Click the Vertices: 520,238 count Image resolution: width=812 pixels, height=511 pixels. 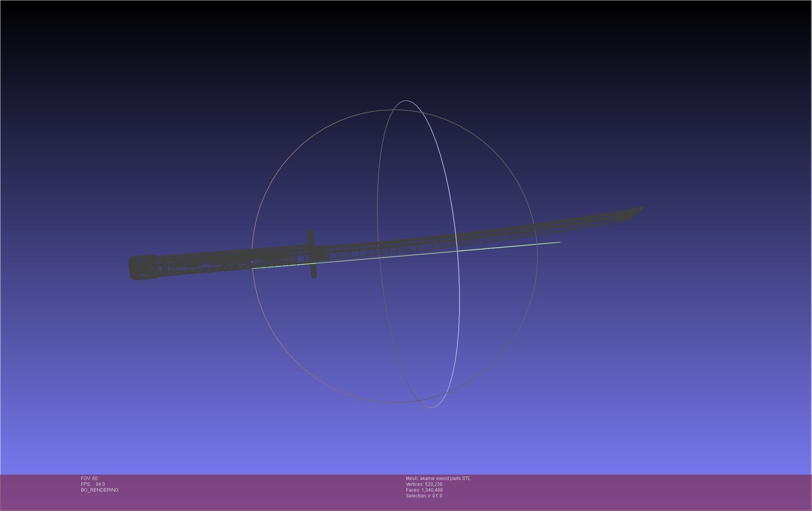tap(424, 484)
